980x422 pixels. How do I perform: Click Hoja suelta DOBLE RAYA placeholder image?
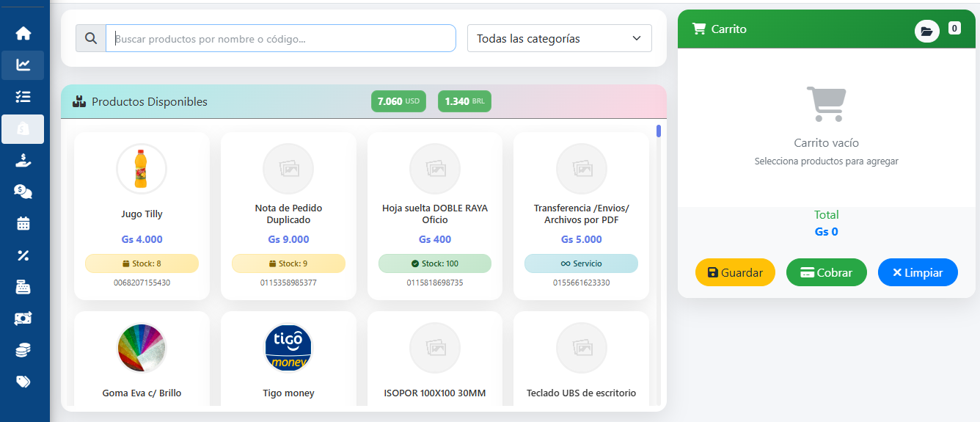(435, 169)
